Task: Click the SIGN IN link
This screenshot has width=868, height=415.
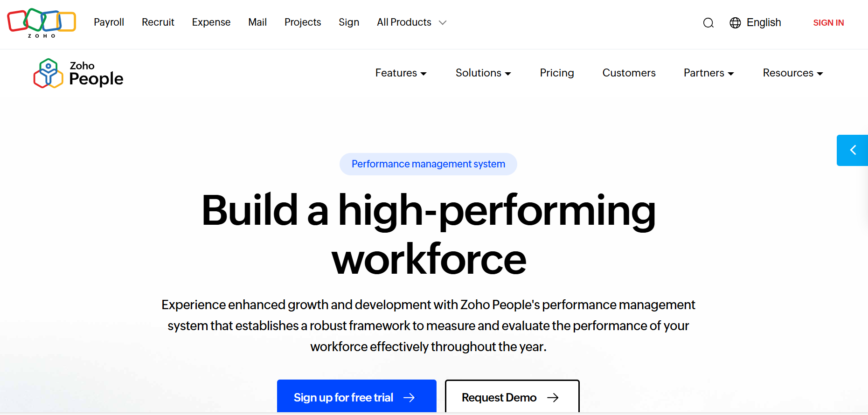Action: click(828, 23)
